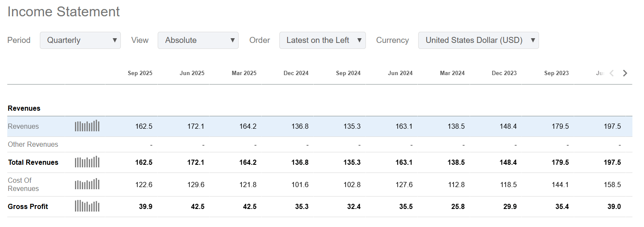Click the Revenues sparkline chart icon
644x227 pixels.
tap(87, 126)
